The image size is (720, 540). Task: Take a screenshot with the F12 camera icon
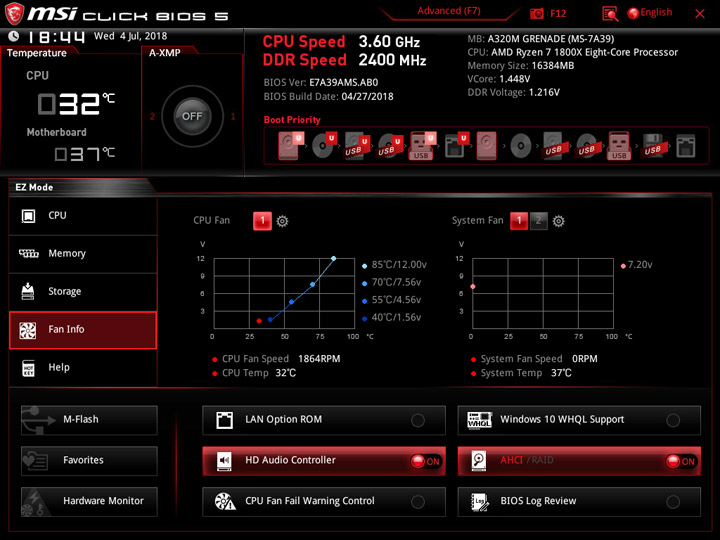536,14
